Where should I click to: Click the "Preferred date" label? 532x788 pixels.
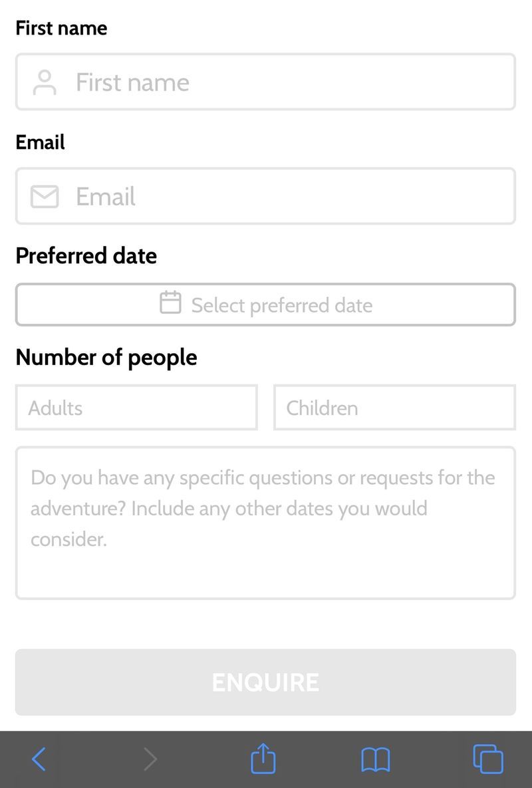pyautogui.click(x=86, y=256)
